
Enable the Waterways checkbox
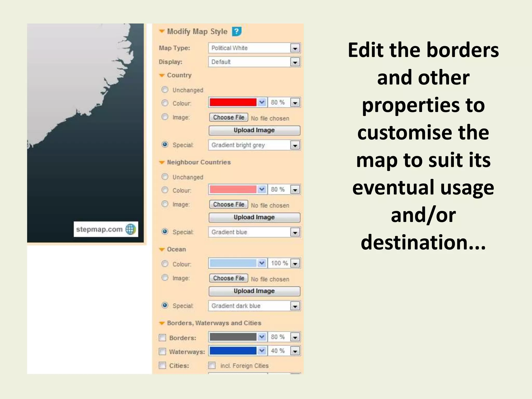162,352
